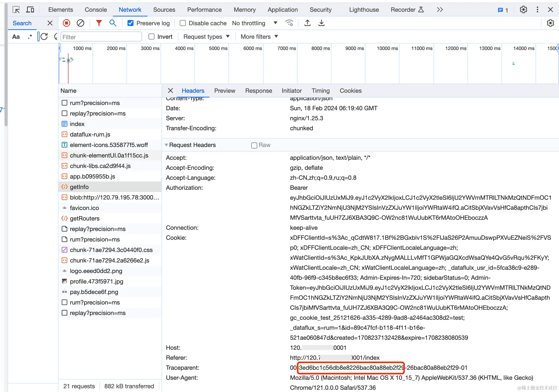Open the Response tab of request

point(258,90)
